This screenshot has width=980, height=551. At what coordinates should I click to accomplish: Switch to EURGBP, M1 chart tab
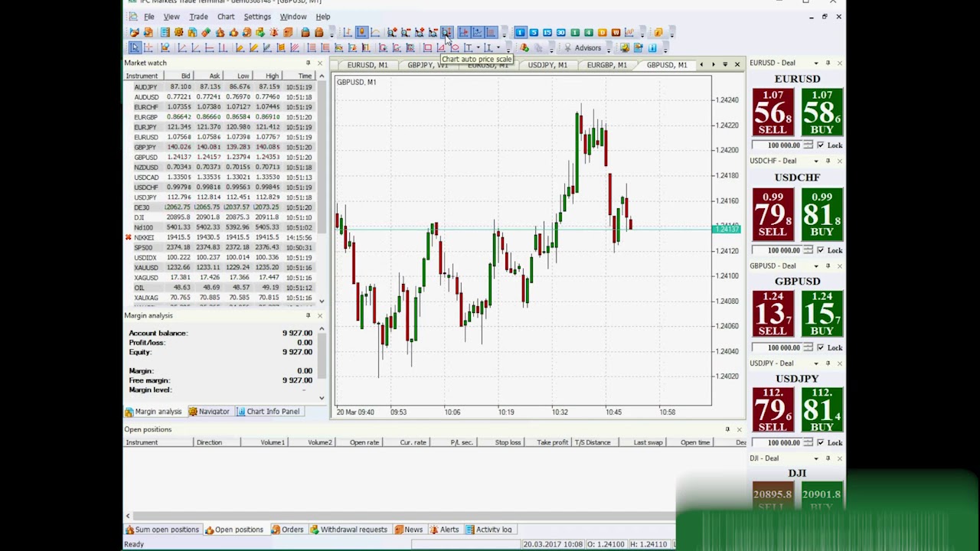pos(606,65)
